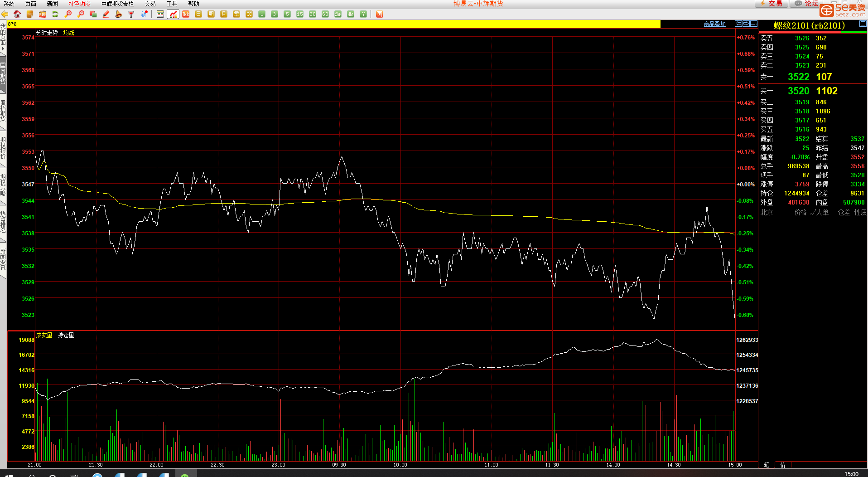
Task: Maximize the 螺纹2101 quote panel
Action: [x=863, y=24]
